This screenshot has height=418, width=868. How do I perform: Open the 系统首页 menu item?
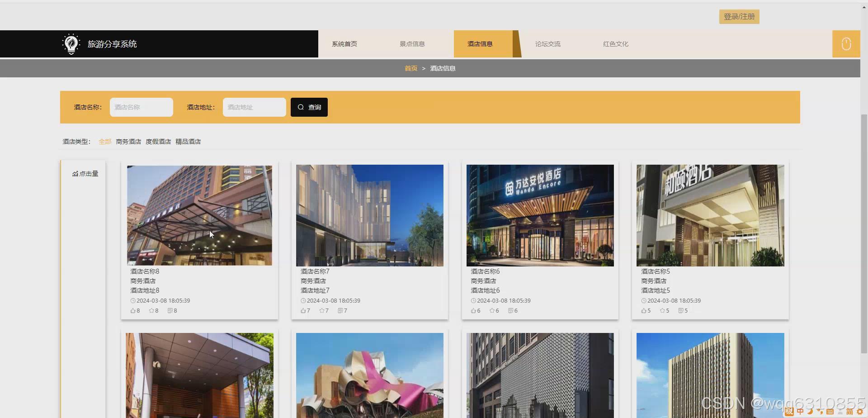click(x=344, y=44)
